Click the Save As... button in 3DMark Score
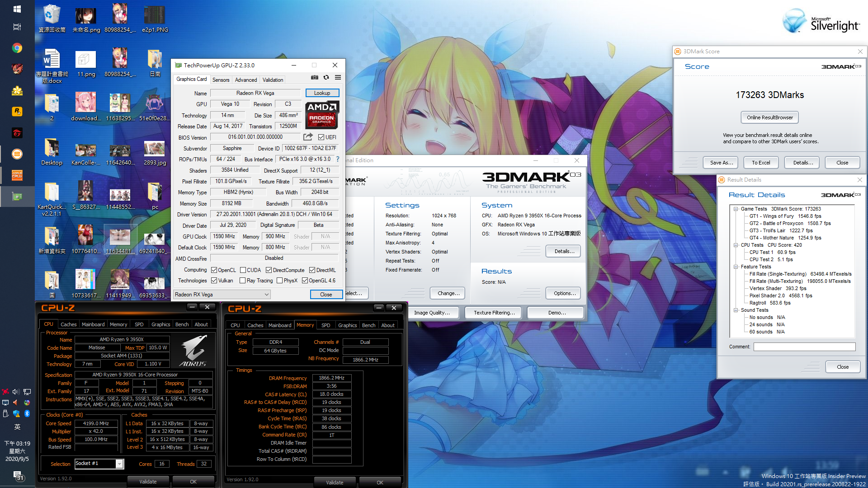The image size is (868, 488). click(x=721, y=163)
